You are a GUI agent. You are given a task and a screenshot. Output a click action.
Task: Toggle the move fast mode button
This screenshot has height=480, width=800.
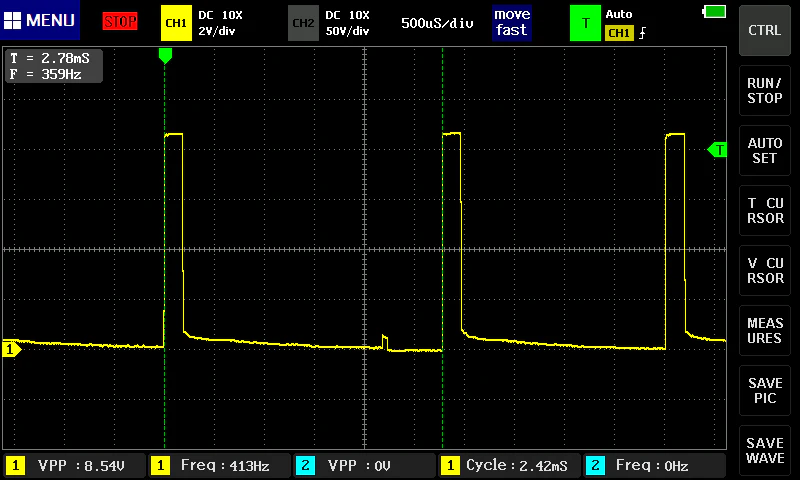[512, 22]
